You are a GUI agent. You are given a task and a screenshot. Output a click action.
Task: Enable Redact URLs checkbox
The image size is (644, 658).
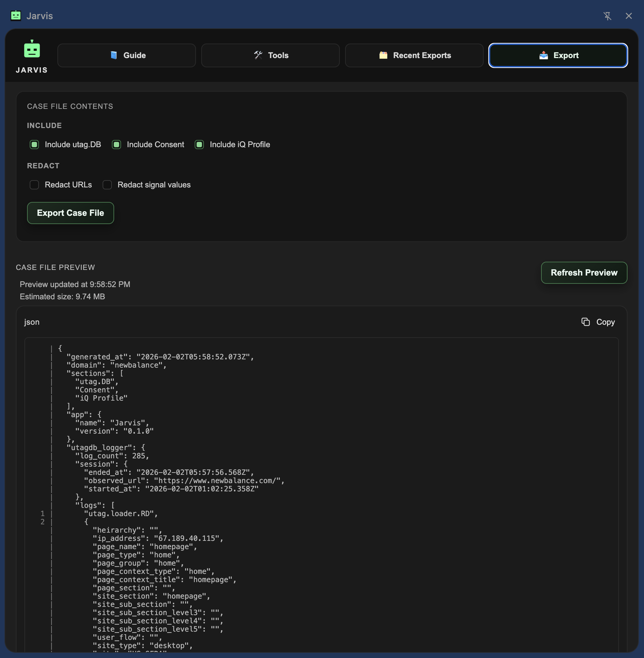pos(34,185)
